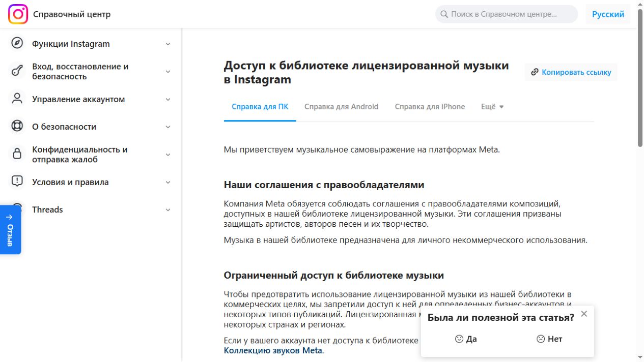Screen dimensions: 644x362
Task: Click the lifebuoy icon beside О безопасности
Action: 17,126
